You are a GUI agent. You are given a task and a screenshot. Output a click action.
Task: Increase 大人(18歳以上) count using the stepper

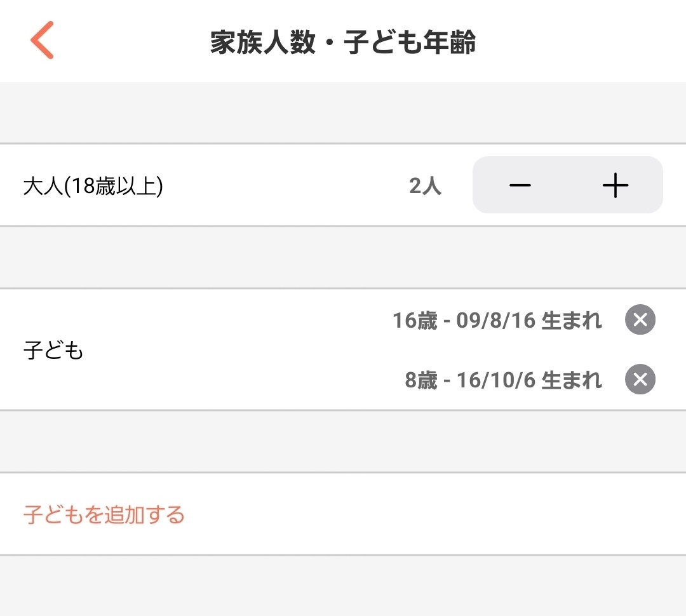click(614, 185)
